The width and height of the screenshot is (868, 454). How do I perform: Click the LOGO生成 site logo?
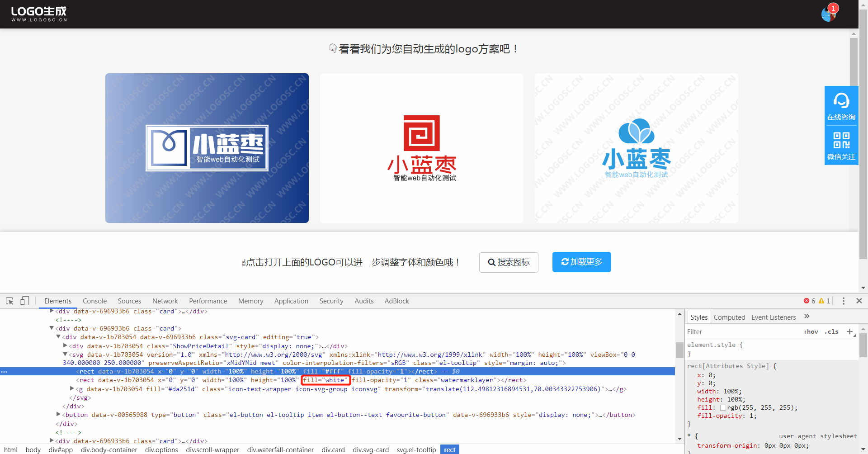click(x=38, y=13)
